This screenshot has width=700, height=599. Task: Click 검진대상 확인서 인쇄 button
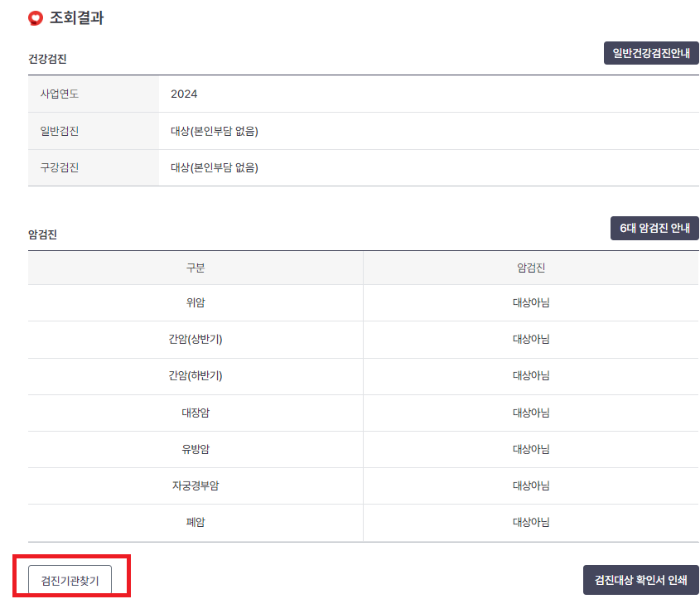pyautogui.click(x=640, y=580)
